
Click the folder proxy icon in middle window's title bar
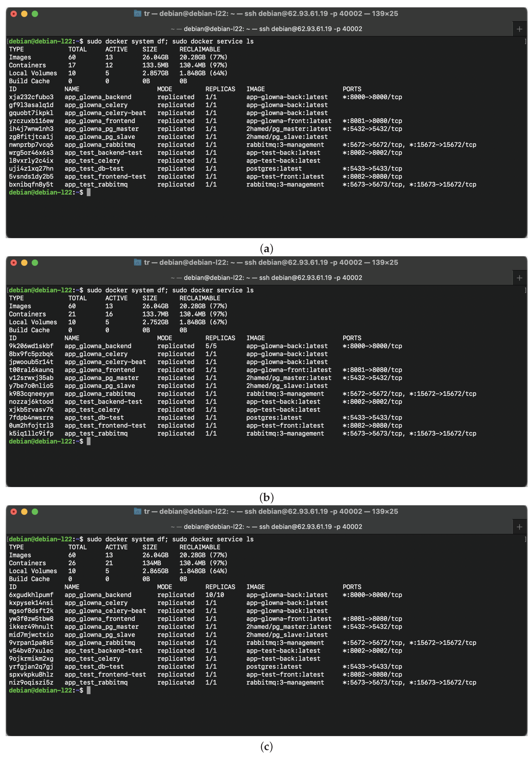pyautogui.click(x=137, y=263)
